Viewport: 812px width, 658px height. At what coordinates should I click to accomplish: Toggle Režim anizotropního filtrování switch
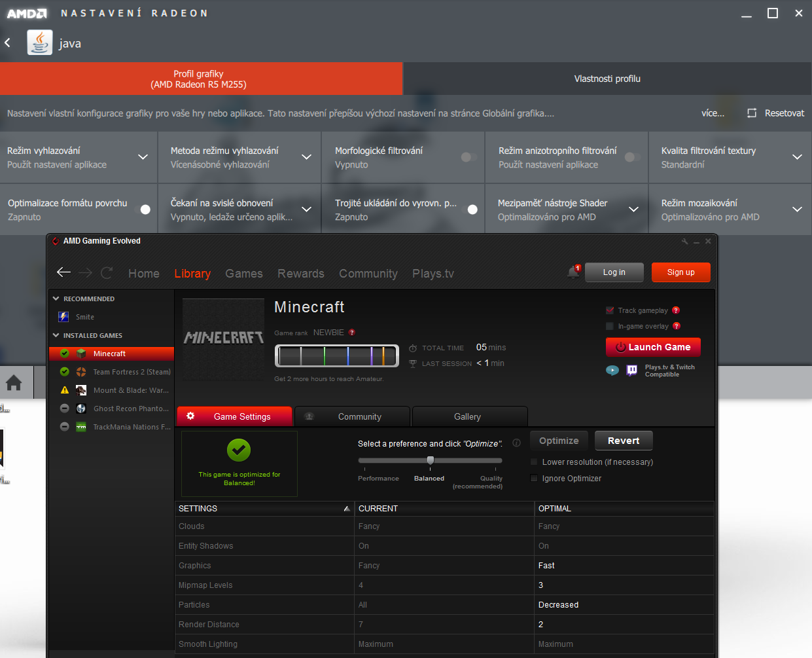point(633,157)
